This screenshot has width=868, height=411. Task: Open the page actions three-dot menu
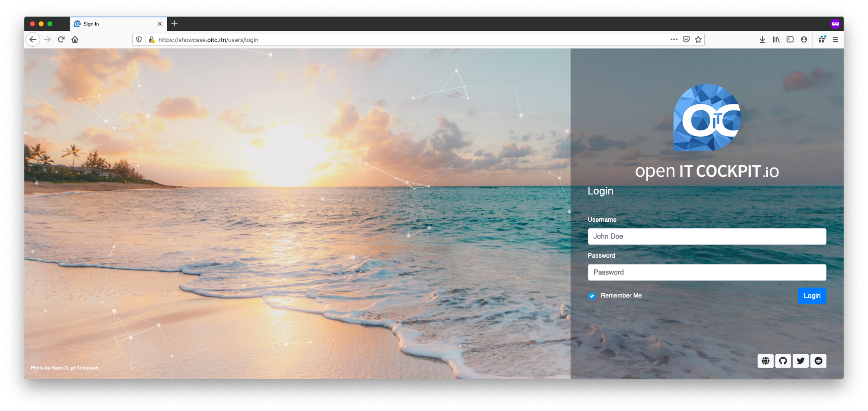point(674,39)
